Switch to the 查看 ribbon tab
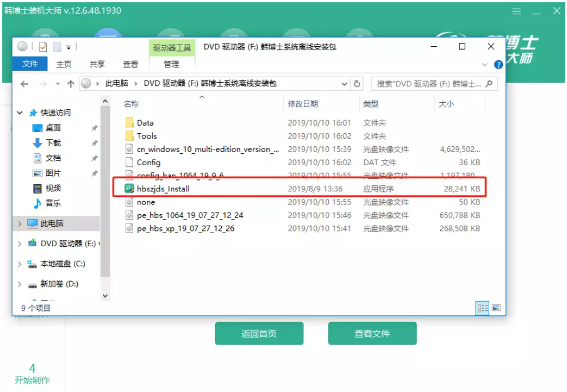567x392 pixels. (x=130, y=64)
